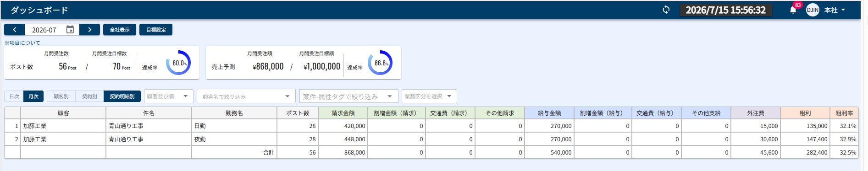The image size is (868, 171).
Task: Open the 業務区分を選択 dropdown
Action: [x=429, y=96]
